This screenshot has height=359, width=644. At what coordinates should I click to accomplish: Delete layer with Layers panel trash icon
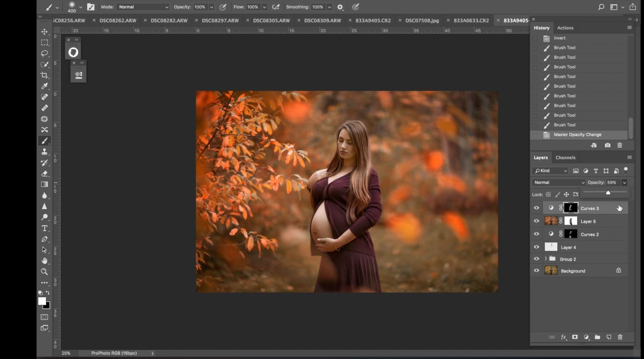[x=620, y=337]
